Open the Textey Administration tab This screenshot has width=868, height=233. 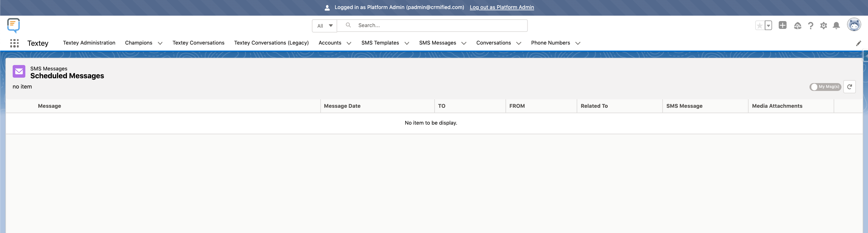pyautogui.click(x=89, y=43)
